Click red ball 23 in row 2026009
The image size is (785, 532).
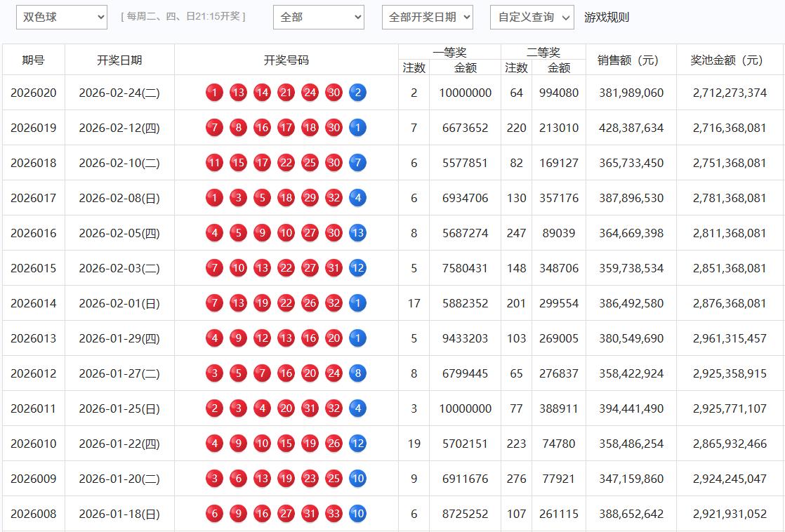[310, 479]
